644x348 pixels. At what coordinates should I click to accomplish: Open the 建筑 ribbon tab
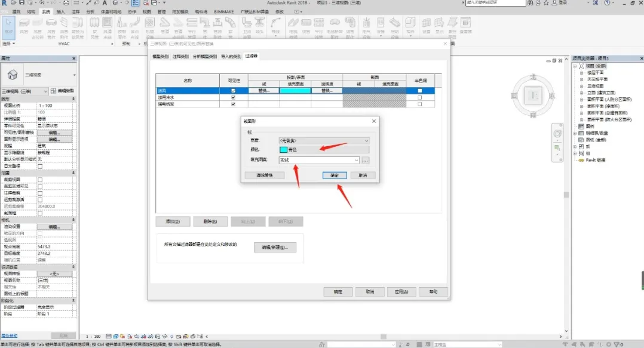(17, 11)
